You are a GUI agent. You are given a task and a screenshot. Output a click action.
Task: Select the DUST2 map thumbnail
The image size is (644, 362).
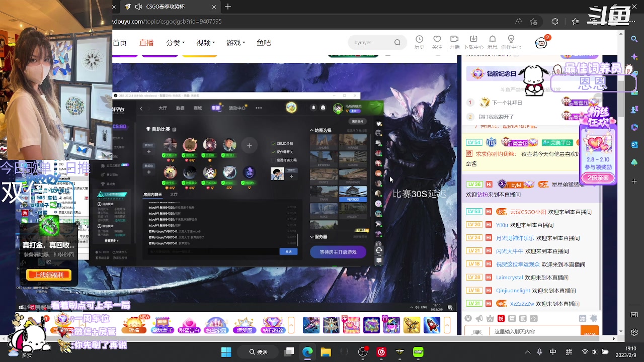click(324, 176)
